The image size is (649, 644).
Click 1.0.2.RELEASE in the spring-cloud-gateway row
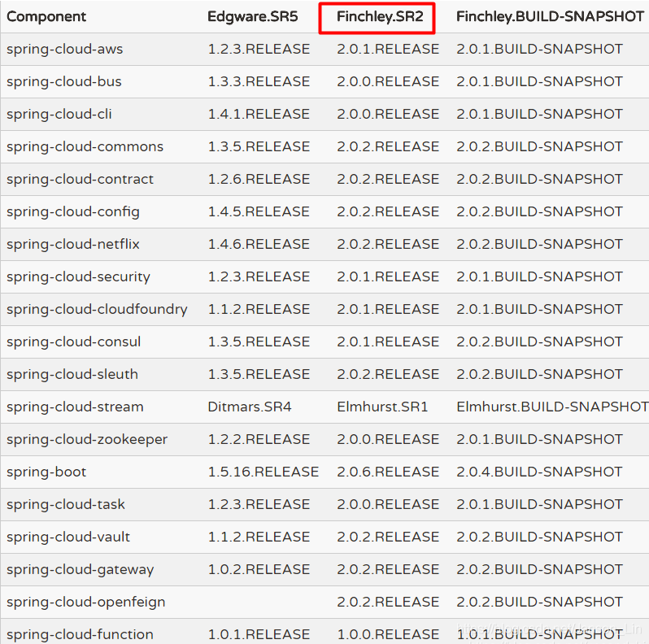[259, 569]
